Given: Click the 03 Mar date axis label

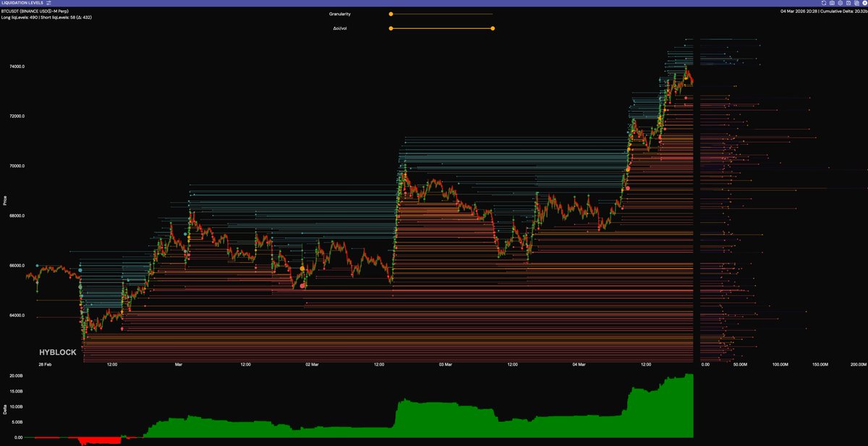Looking at the screenshot, I should (446, 365).
